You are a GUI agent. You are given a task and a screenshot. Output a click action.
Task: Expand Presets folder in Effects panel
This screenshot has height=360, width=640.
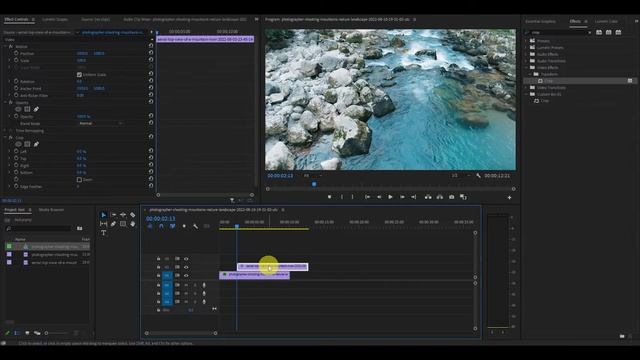(526, 41)
